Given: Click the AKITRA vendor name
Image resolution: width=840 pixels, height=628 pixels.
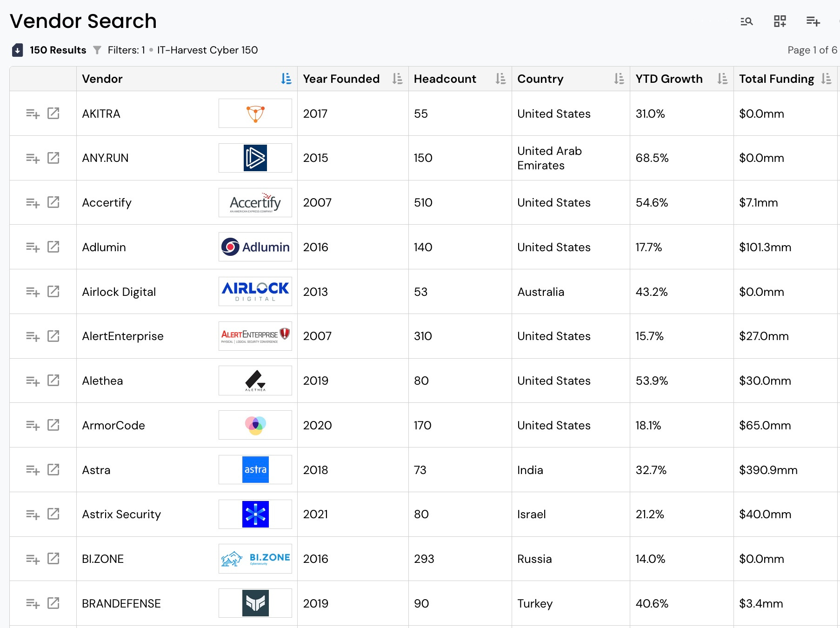Looking at the screenshot, I should [x=101, y=114].
